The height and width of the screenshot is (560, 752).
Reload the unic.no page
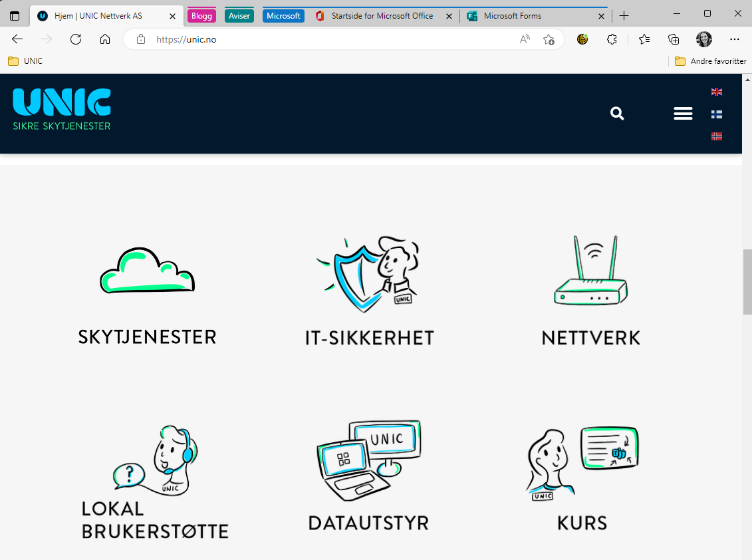coord(75,39)
